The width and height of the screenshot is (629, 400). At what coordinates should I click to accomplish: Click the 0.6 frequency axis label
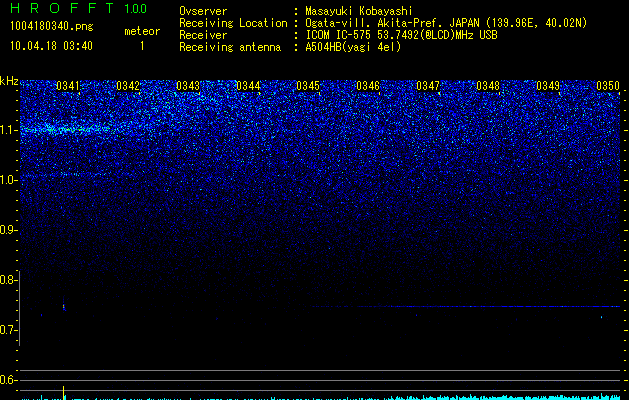coord(9,380)
